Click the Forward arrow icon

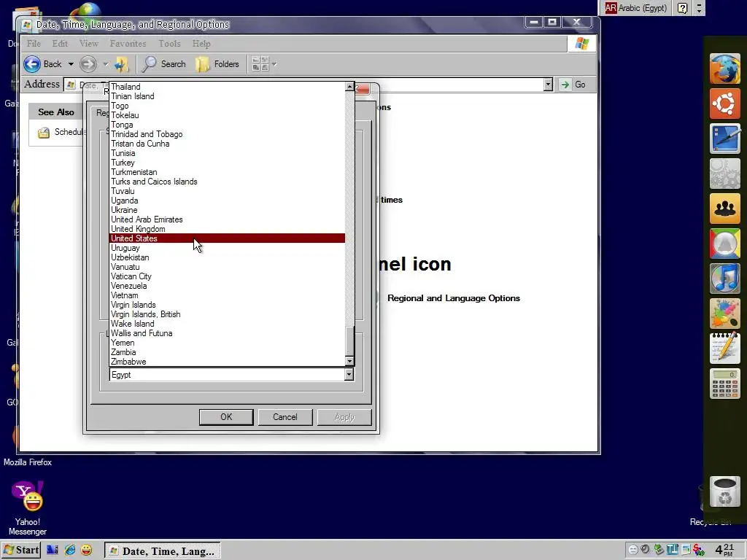pos(88,64)
